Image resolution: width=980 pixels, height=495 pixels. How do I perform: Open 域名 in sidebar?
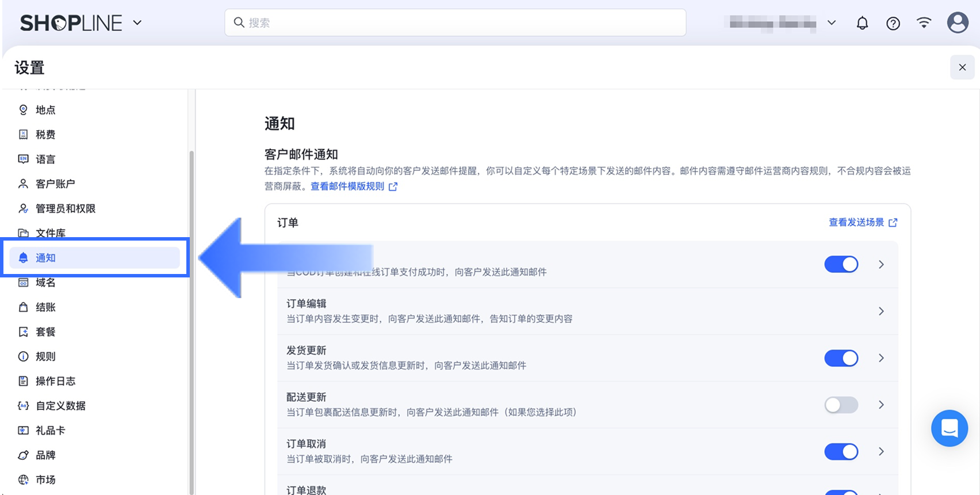pyautogui.click(x=45, y=283)
